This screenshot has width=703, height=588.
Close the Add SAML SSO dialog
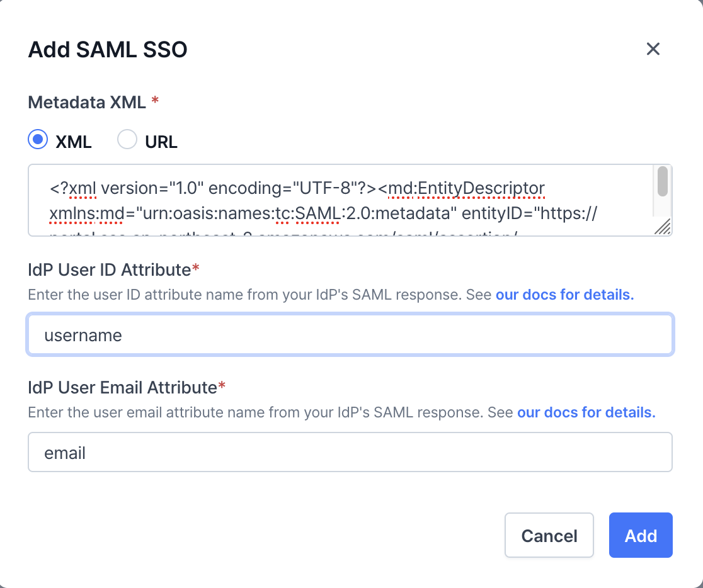coord(653,49)
